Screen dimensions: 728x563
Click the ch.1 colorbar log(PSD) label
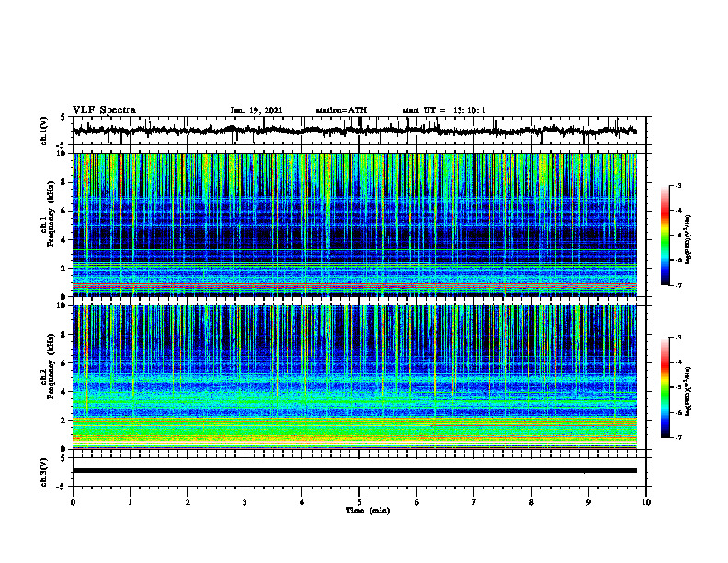tap(688, 240)
